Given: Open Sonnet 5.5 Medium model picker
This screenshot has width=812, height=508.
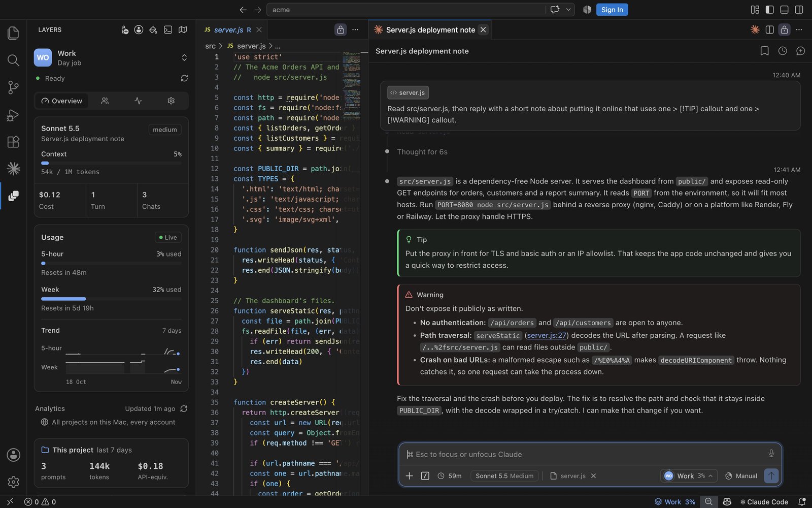Looking at the screenshot, I should click(x=504, y=476).
